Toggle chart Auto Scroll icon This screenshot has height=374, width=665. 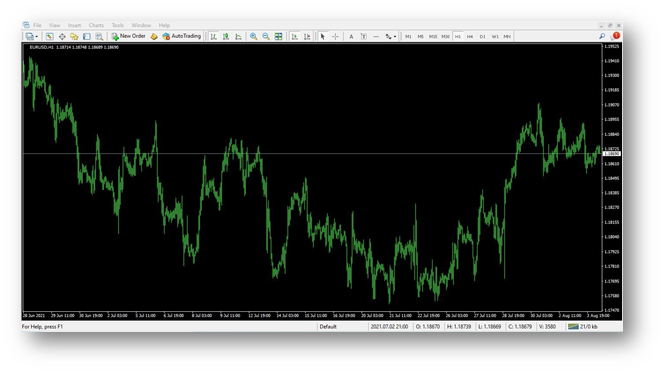(x=295, y=36)
